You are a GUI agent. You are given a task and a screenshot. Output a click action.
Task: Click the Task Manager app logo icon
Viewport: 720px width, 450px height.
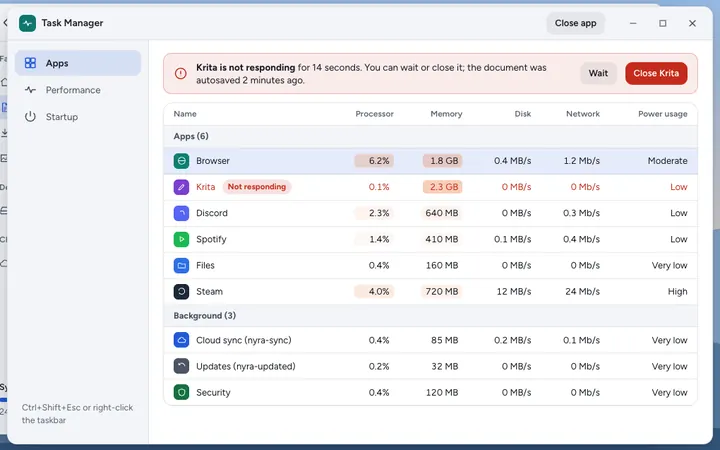point(28,23)
